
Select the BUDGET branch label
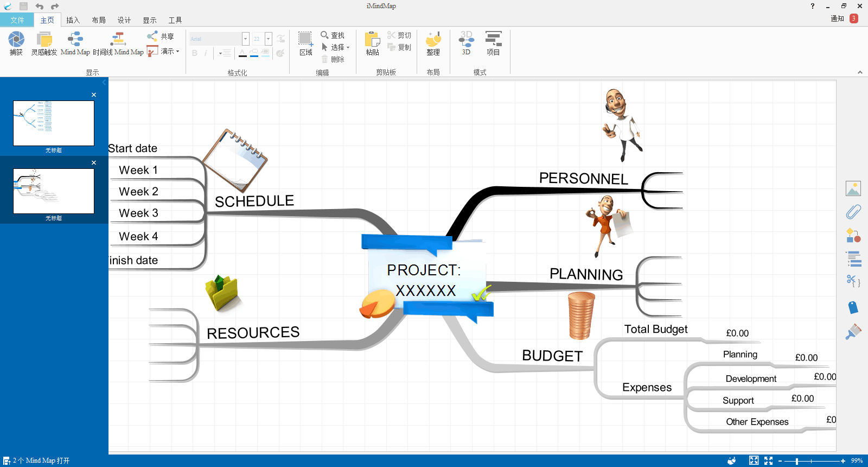point(552,356)
